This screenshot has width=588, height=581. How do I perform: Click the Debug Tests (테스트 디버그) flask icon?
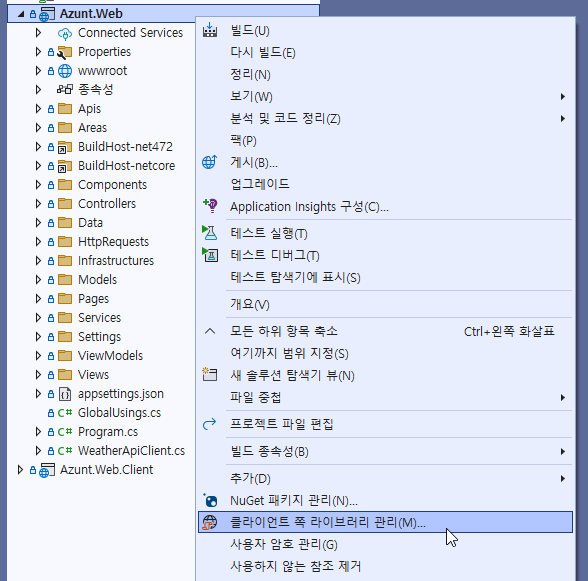click(210, 255)
